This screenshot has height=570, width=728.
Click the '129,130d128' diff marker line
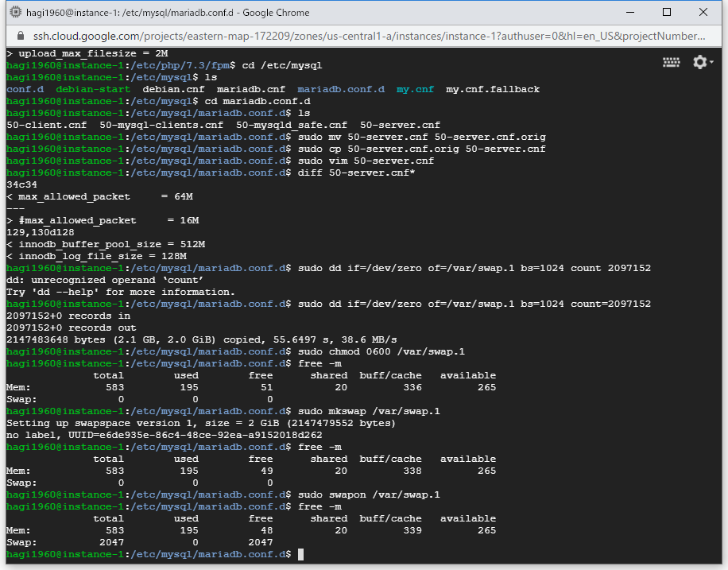pyautogui.click(x=41, y=232)
